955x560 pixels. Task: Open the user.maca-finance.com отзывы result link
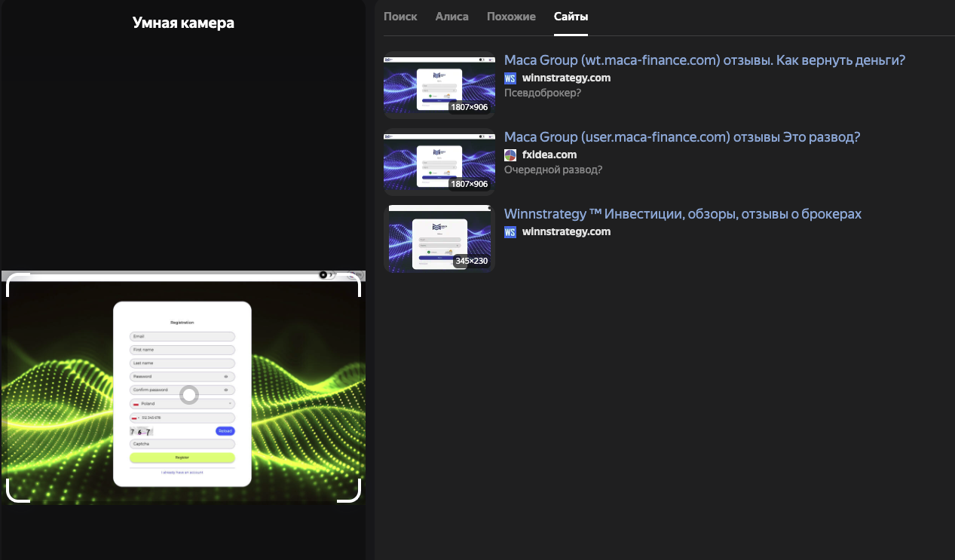point(682,137)
